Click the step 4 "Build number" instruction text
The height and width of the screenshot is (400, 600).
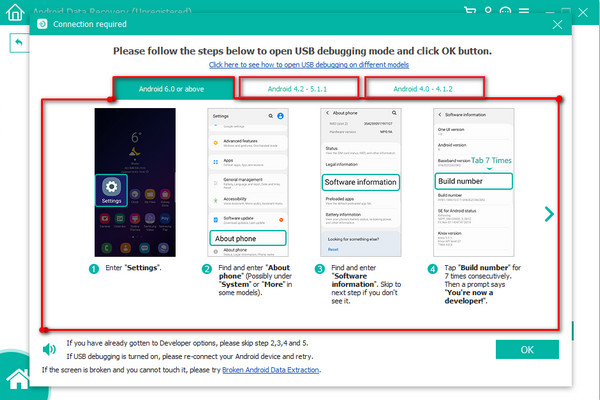(483, 284)
